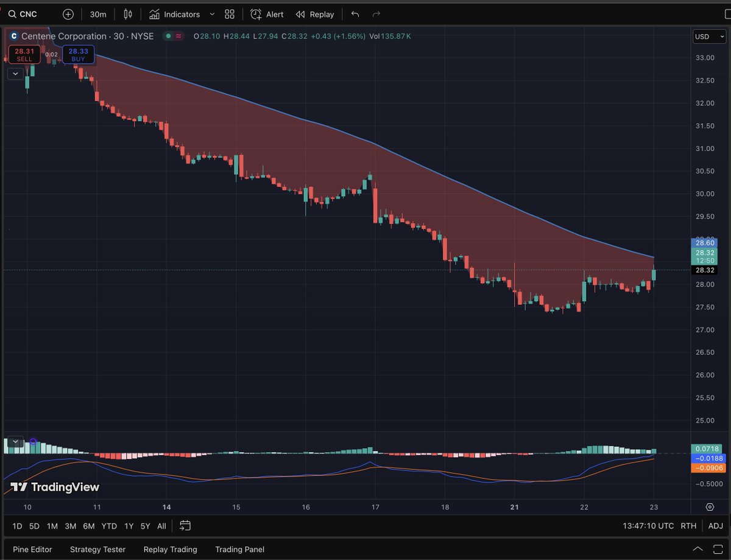
Task: Click the 28.31 SELL button
Action: coord(24,55)
